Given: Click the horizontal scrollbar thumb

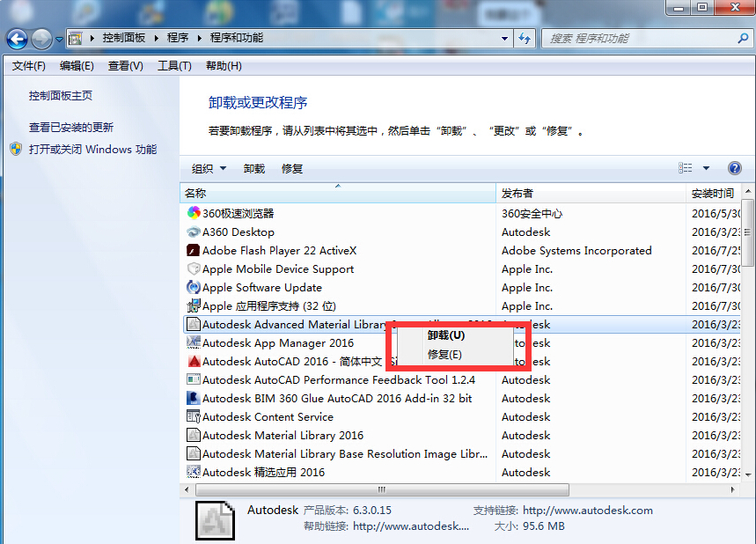Looking at the screenshot, I should [382, 489].
